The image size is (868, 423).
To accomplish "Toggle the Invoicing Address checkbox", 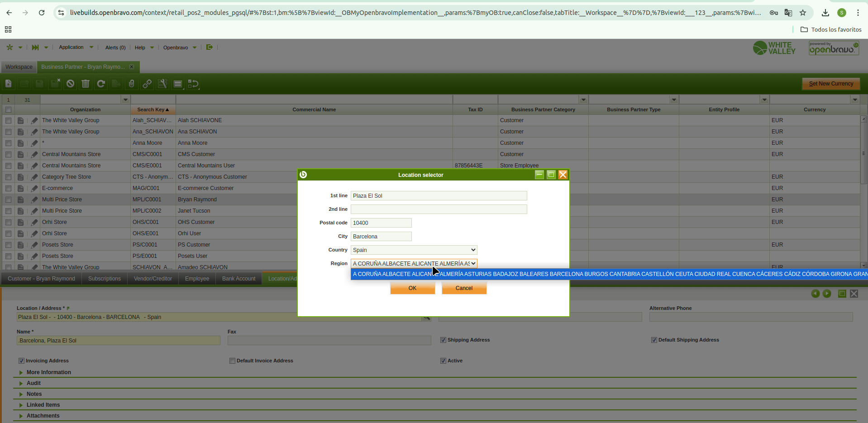I will tap(21, 361).
